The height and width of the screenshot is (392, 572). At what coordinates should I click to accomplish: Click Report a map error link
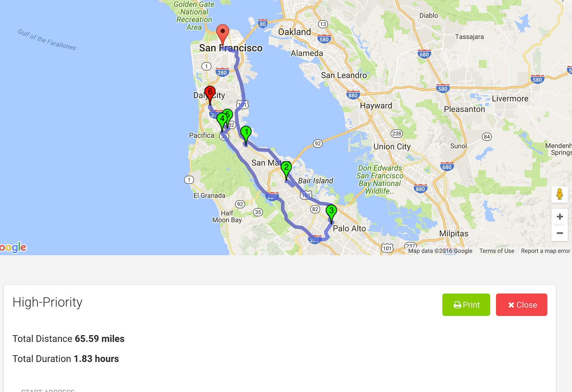pos(545,251)
